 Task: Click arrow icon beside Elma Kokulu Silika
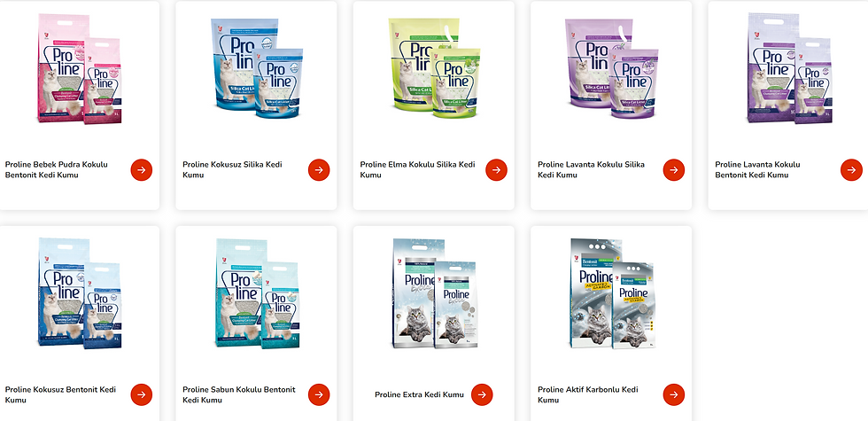click(x=497, y=170)
